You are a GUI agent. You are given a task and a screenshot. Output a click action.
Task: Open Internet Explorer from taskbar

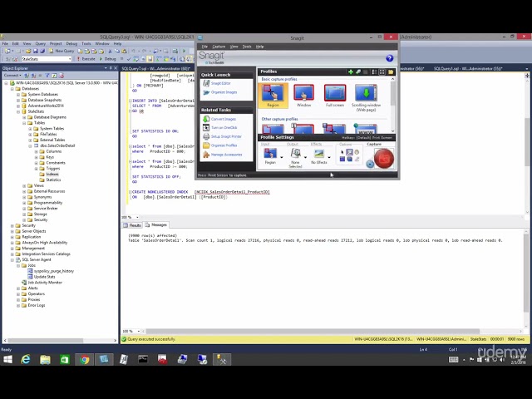26,360
